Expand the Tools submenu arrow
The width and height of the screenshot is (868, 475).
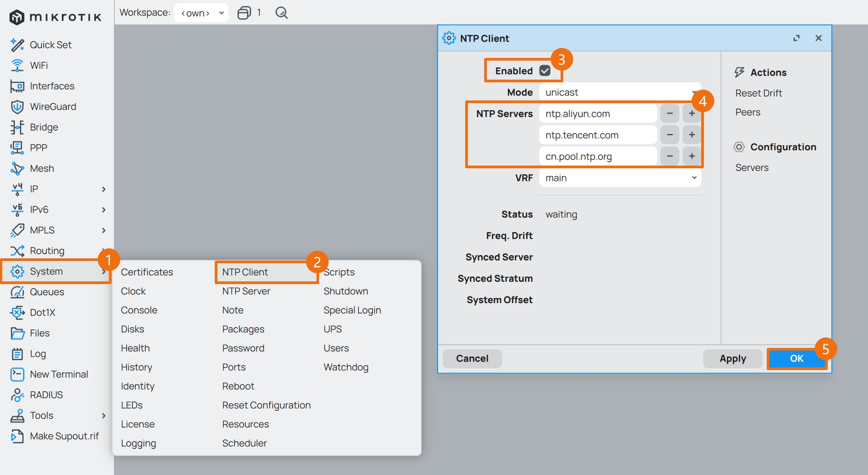[x=104, y=416]
